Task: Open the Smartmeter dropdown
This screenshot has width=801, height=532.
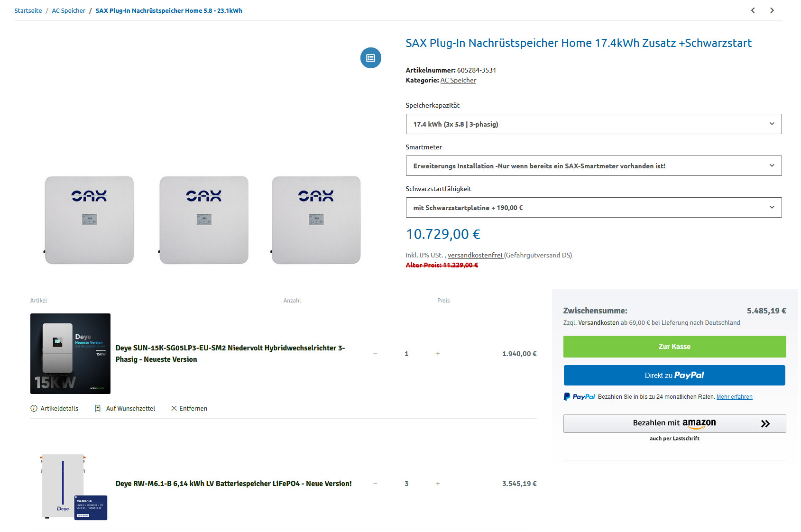Action: [594, 166]
